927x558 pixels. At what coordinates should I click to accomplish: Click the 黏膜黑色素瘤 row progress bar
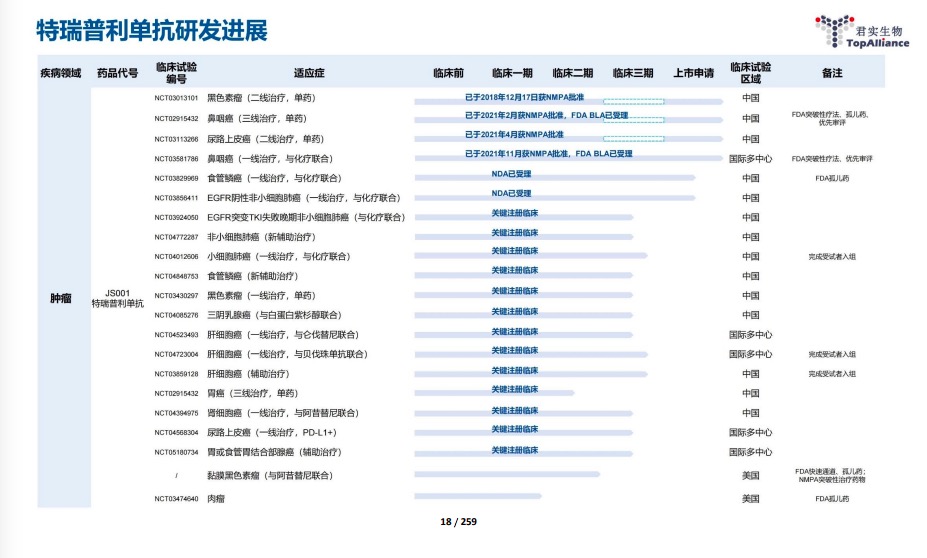click(506, 475)
